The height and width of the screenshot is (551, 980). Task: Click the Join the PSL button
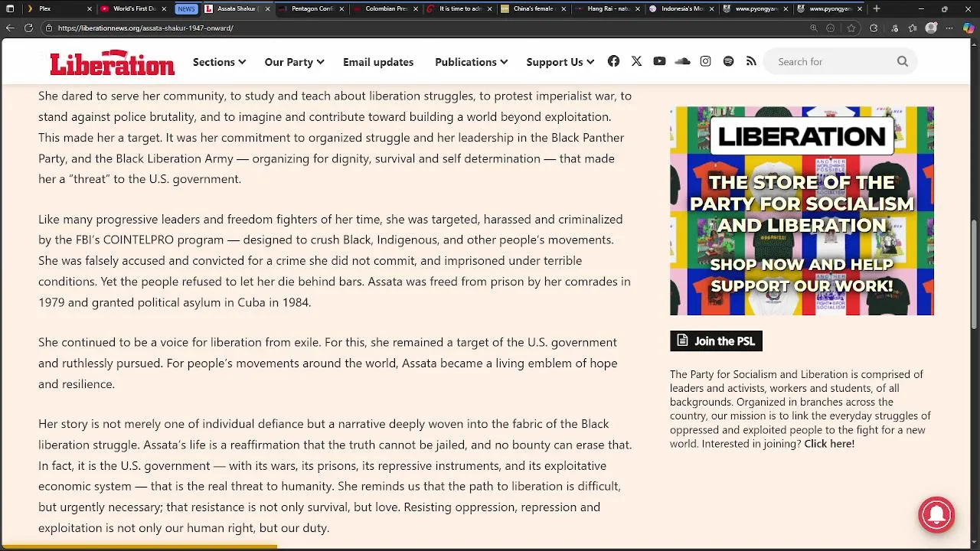tap(716, 341)
